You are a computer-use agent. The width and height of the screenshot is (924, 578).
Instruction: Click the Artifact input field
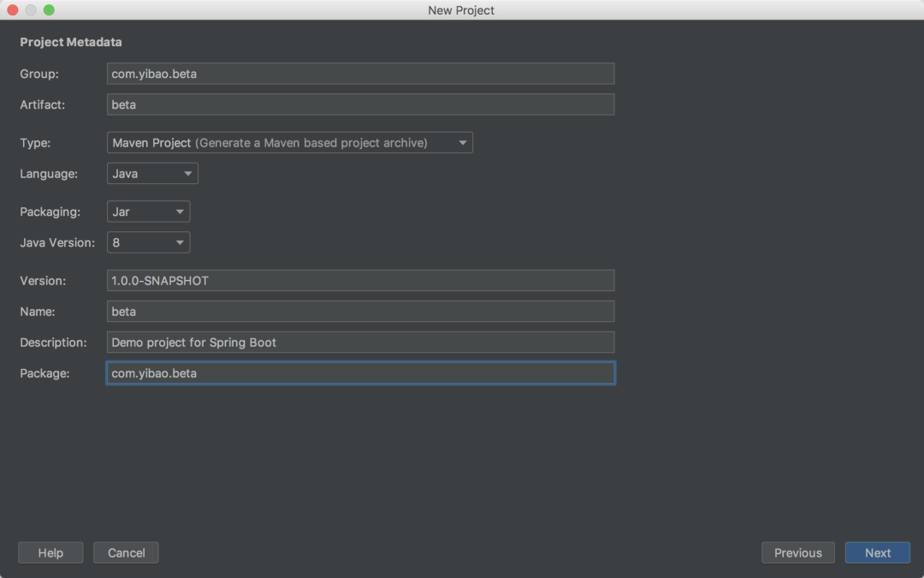click(360, 104)
